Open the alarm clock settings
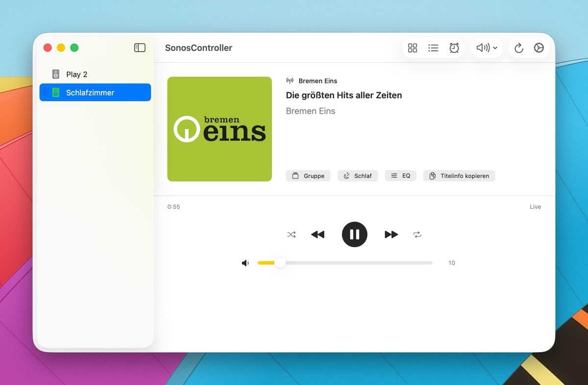 coord(454,48)
